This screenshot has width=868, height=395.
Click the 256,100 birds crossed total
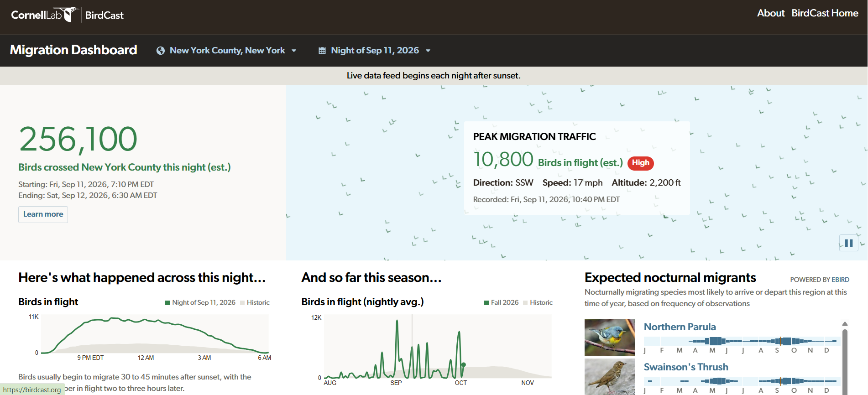point(78,139)
